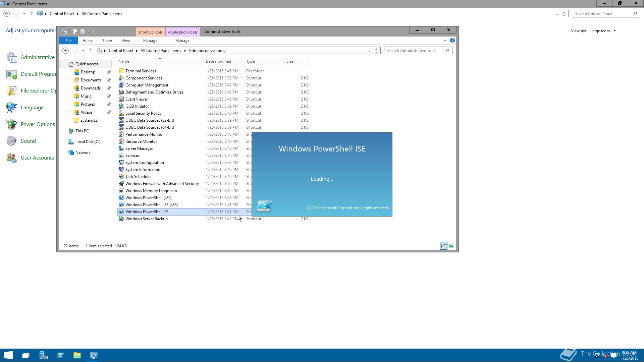Switch to details view in status bar
This screenshot has height=362, width=644.
pyautogui.click(x=444, y=246)
